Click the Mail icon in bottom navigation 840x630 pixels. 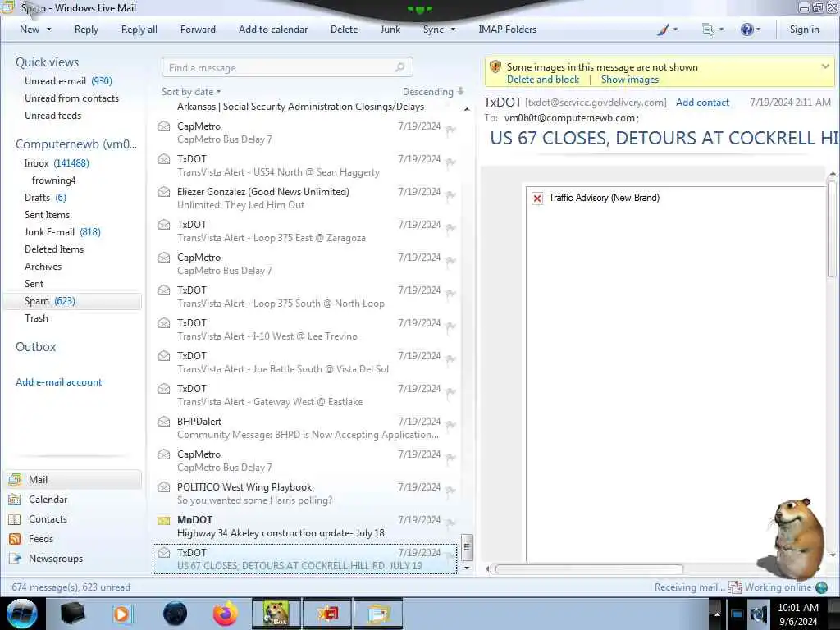pos(15,479)
